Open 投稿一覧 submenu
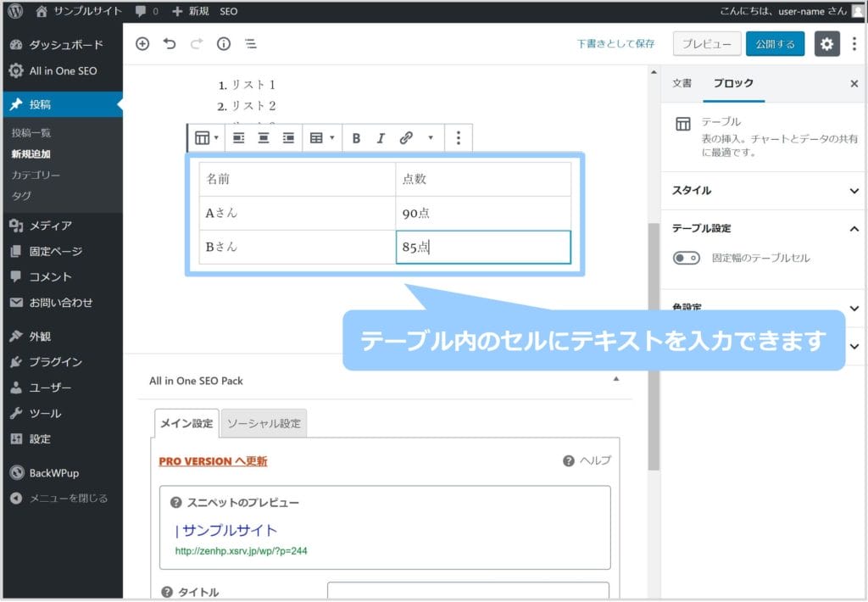This screenshot has width=868, height=602. [31, 133]
